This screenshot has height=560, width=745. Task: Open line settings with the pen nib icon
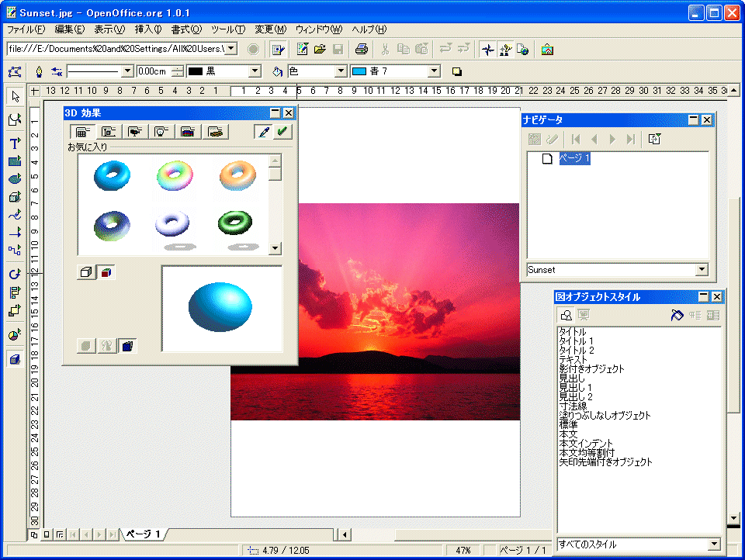point(39,71)
